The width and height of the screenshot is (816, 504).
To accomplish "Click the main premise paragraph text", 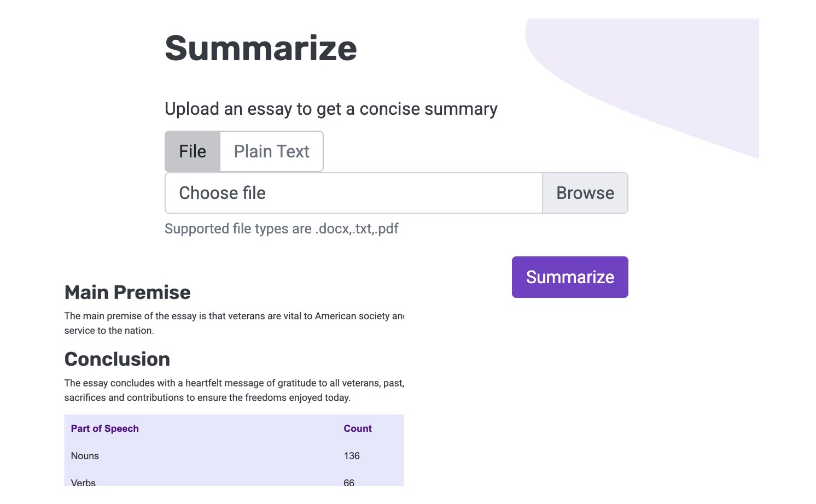I will pyautogui.click(x=234, y=323).
